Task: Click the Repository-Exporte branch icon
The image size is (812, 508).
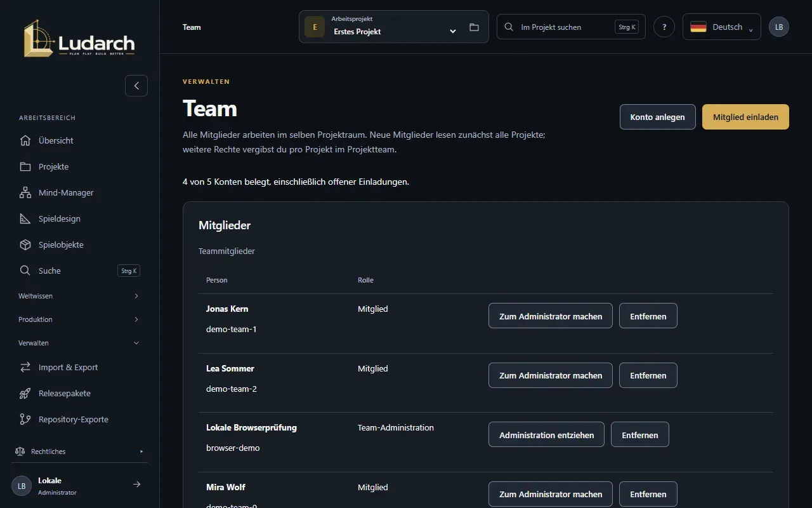Action: click(x=25, y=419)
